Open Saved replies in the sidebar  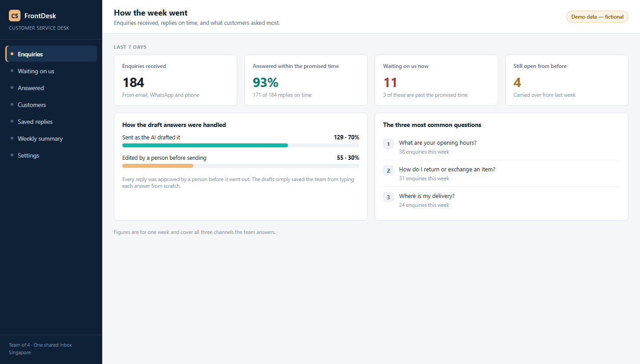click(x=51, y=122)
